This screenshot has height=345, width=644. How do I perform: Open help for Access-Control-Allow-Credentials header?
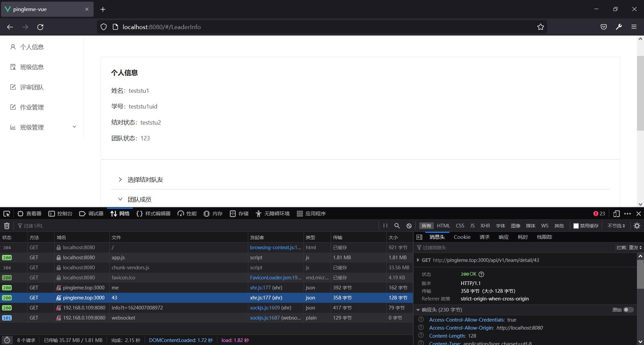421,320
